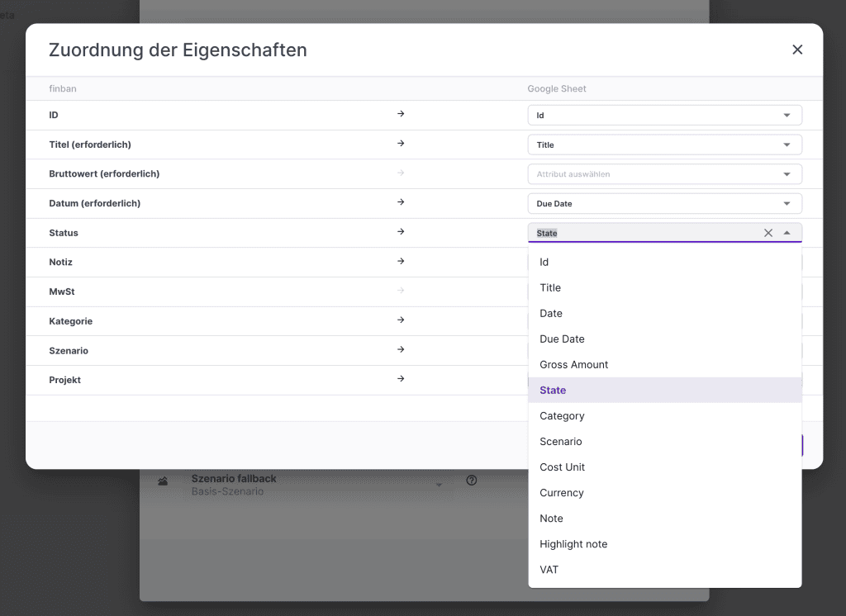Open the Datum Due Date dropdown

point(787,204)
